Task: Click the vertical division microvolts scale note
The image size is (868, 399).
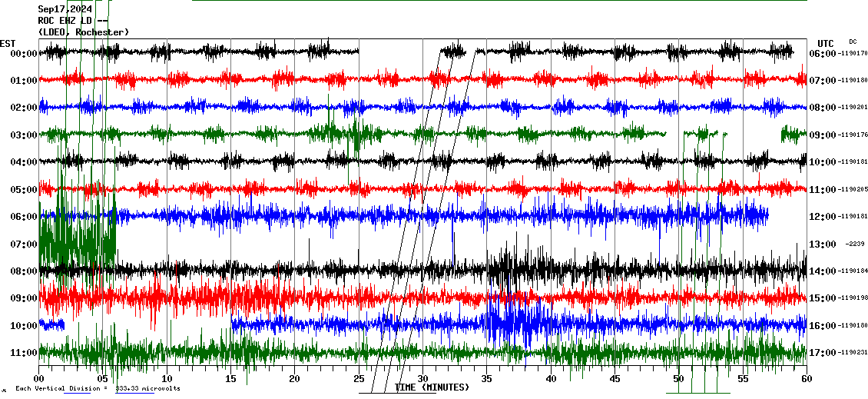Action: (98, 389)
